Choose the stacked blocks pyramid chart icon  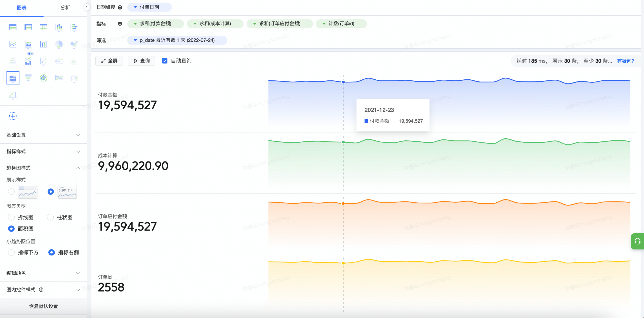coord(13,61)
